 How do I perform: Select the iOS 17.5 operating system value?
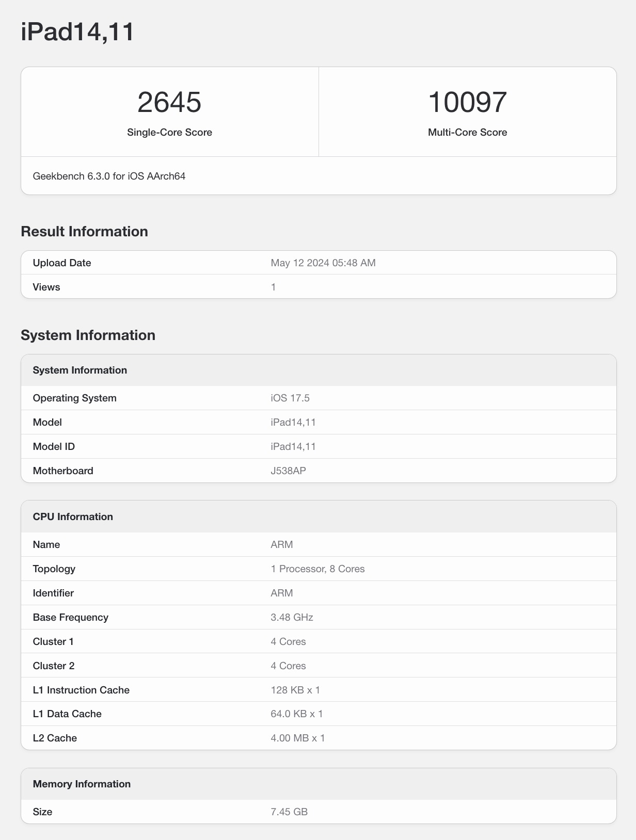click(x=290, y=398)
